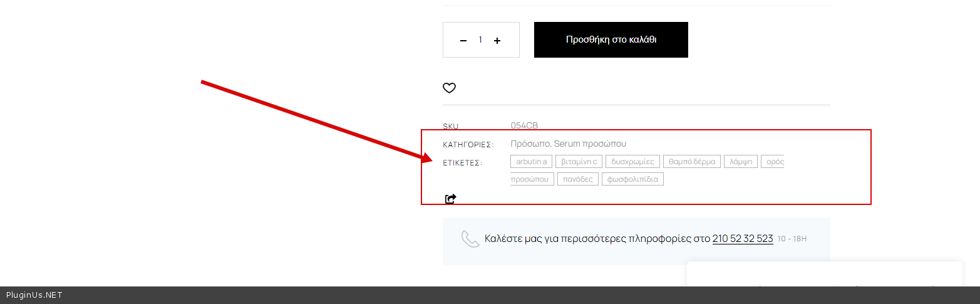Click the θαμπό δέρμα tag
Screen dimensions: 980x304
point(692,162)
